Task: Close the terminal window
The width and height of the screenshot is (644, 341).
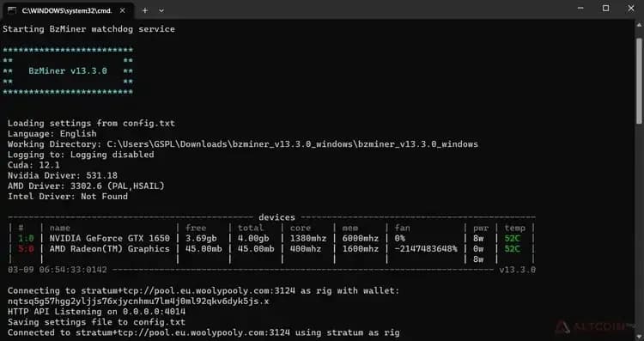Action: coord(631,9)
